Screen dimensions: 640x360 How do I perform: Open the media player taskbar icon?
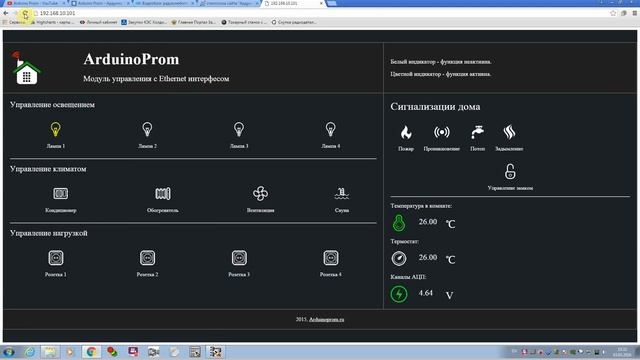(70, 352)
